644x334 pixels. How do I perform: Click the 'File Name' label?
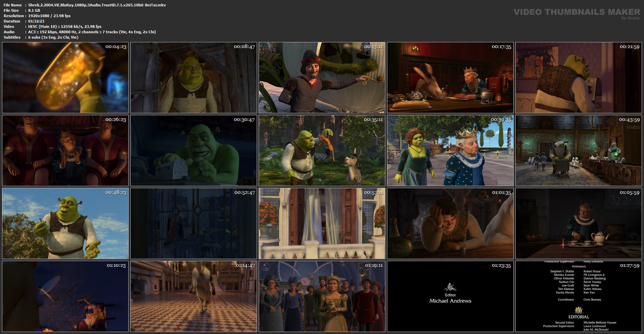[13, 5]
